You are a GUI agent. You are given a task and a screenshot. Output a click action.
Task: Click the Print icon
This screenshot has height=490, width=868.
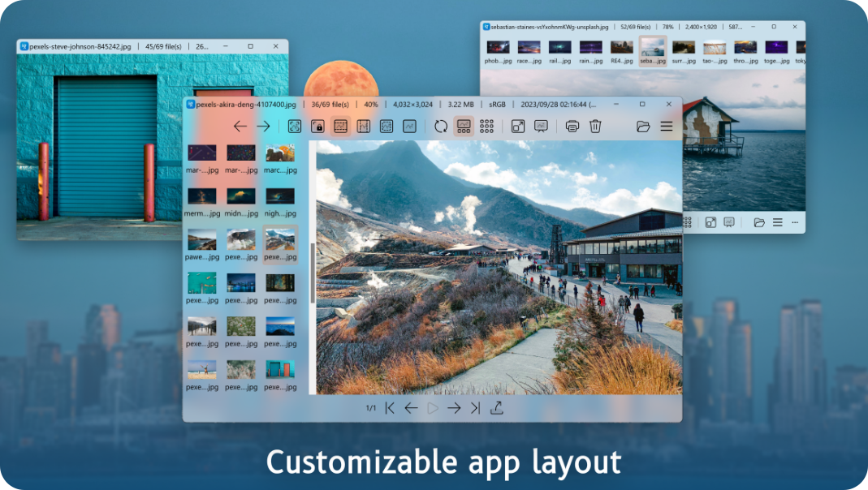[x=572, y=126]
